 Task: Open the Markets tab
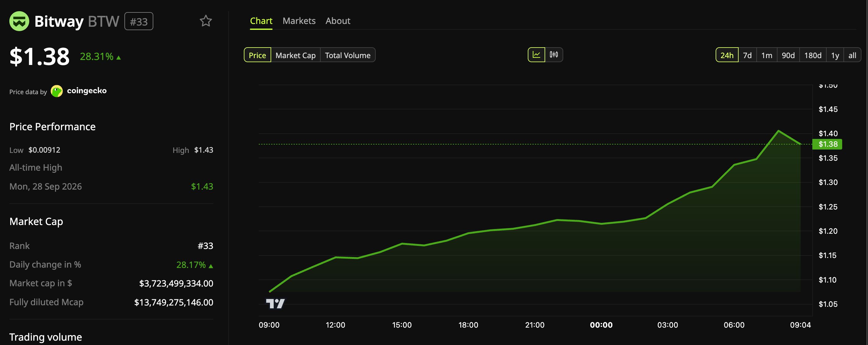299,21
